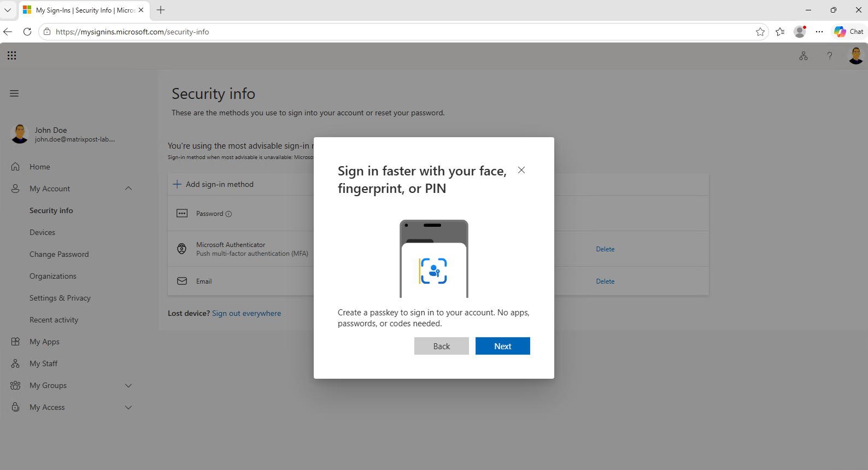Select Recent activity in the sidebar
The image size is (868, 470).
point(54,320)
